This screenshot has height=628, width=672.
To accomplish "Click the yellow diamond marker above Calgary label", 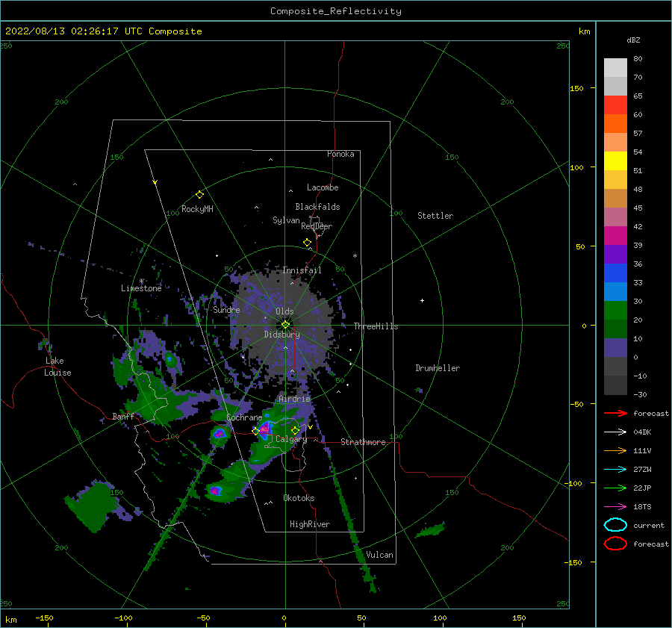I will tap(295, 430).
